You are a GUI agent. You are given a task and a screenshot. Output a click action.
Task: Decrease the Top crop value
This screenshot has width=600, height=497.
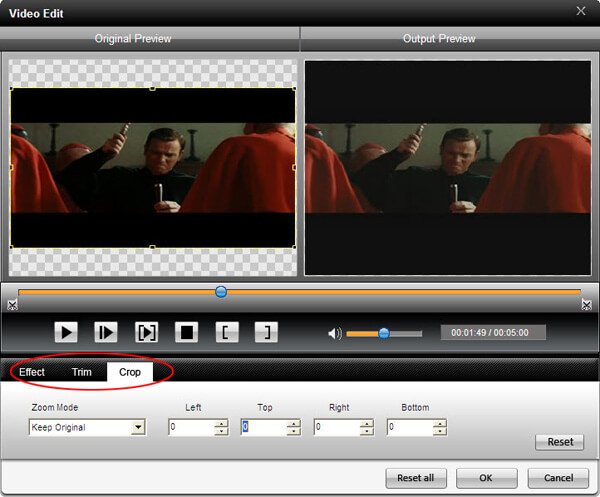pyautogui.click(x=294, y=431)
